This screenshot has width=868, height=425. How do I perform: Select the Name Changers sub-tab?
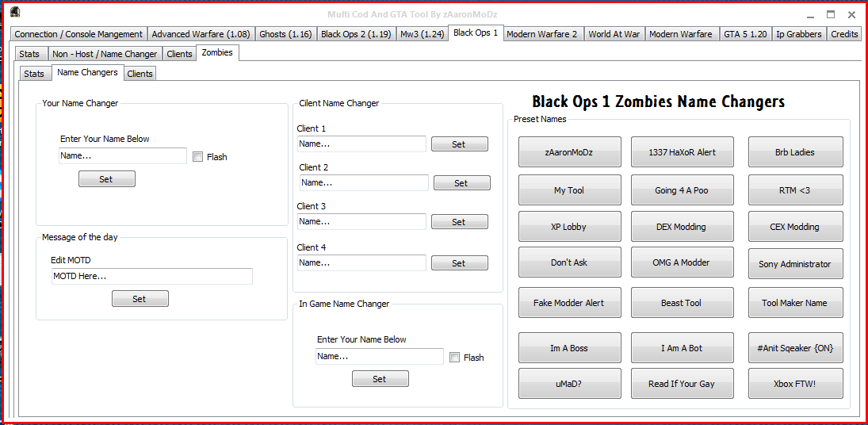[x=87, y=72]
